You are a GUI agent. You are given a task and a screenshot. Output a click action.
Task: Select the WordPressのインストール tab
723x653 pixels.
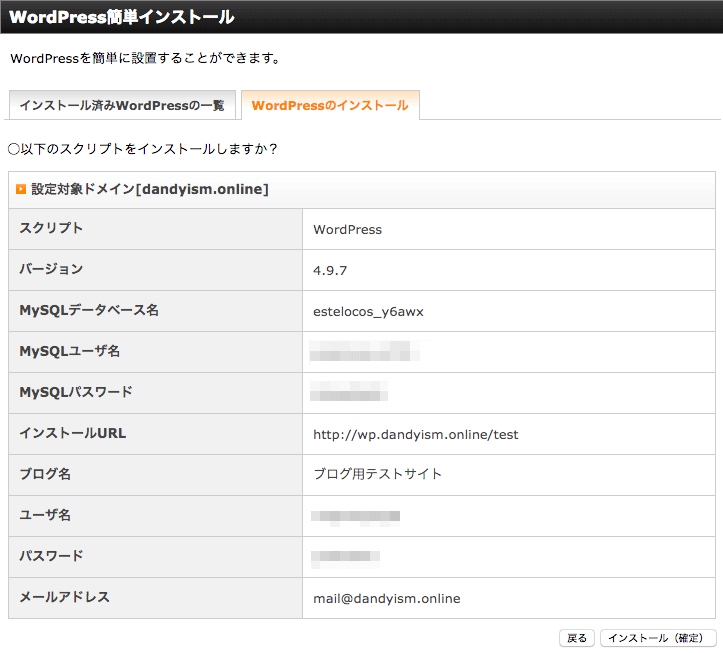point(330,105)
